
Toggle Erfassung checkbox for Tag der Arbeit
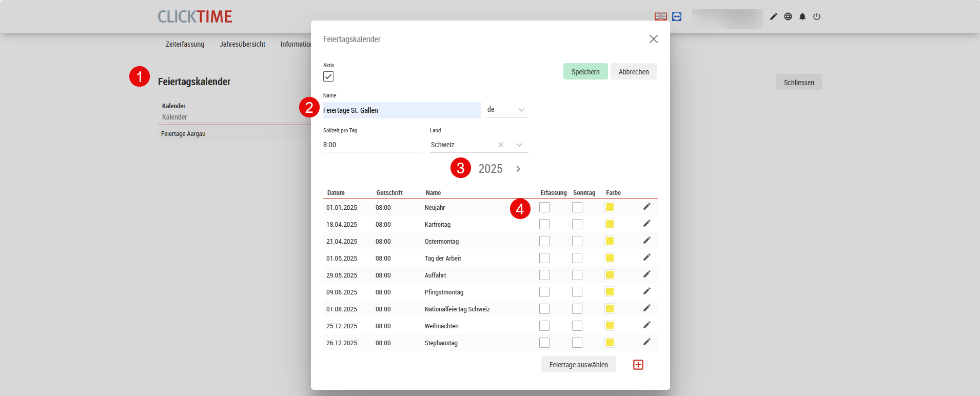pyautogui.click(x=544, y=258)
